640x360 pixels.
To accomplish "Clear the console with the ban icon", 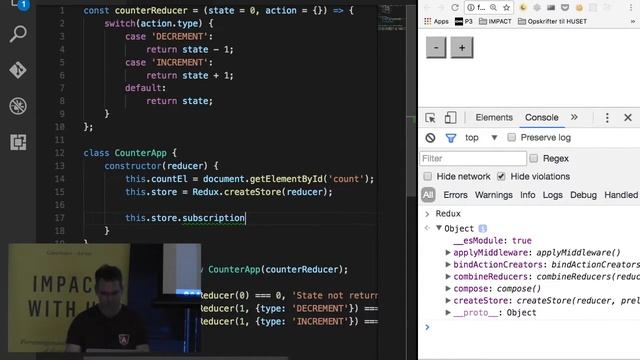I will (x=430, y=138).
